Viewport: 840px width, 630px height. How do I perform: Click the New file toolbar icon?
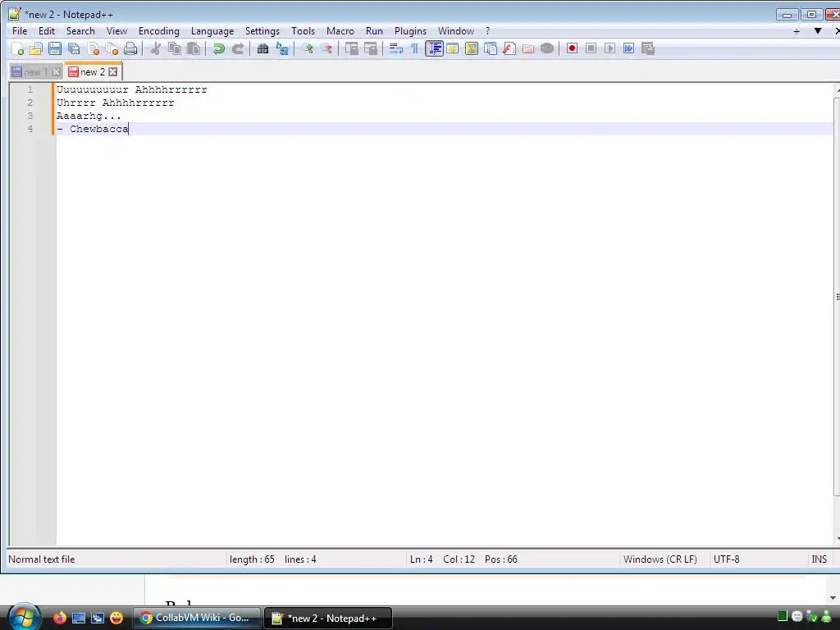point(17,48)
